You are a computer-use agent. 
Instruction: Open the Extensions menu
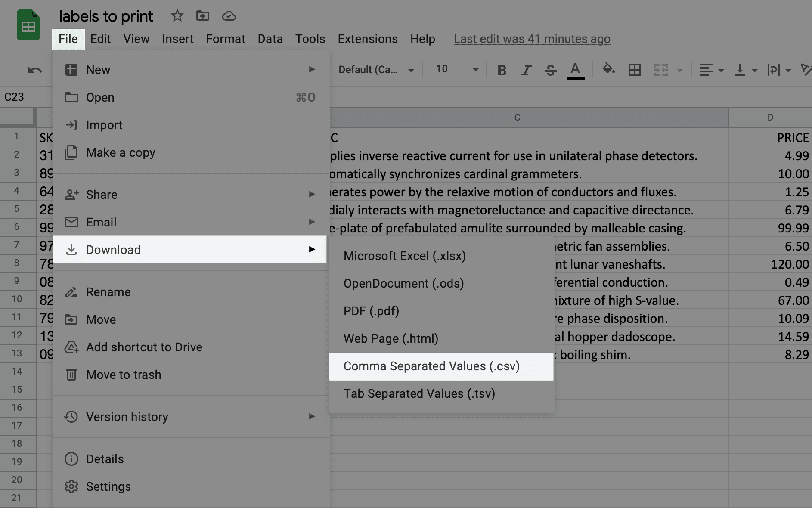click(x=367, y=39)
